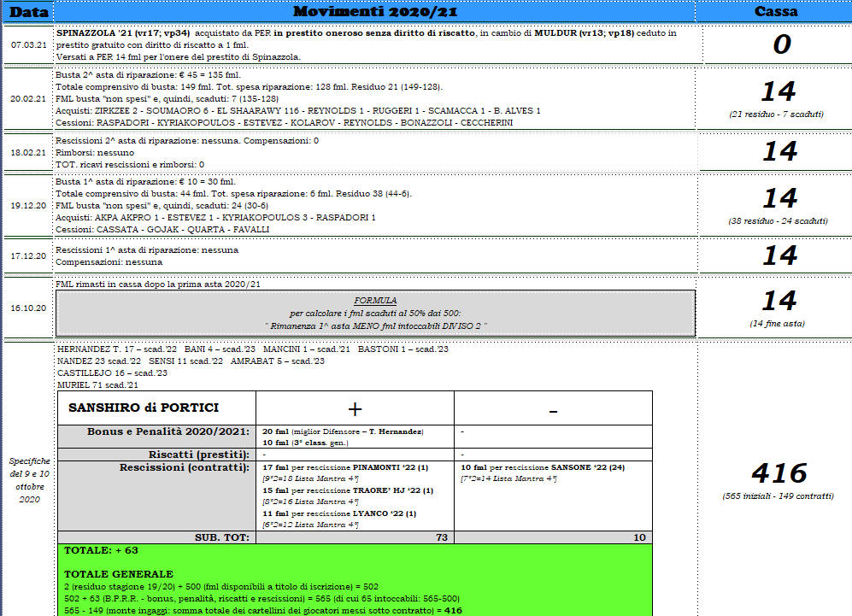
Task: Click the note "(565 iniziali - 149 contratti)"
Action: (779, 496)
